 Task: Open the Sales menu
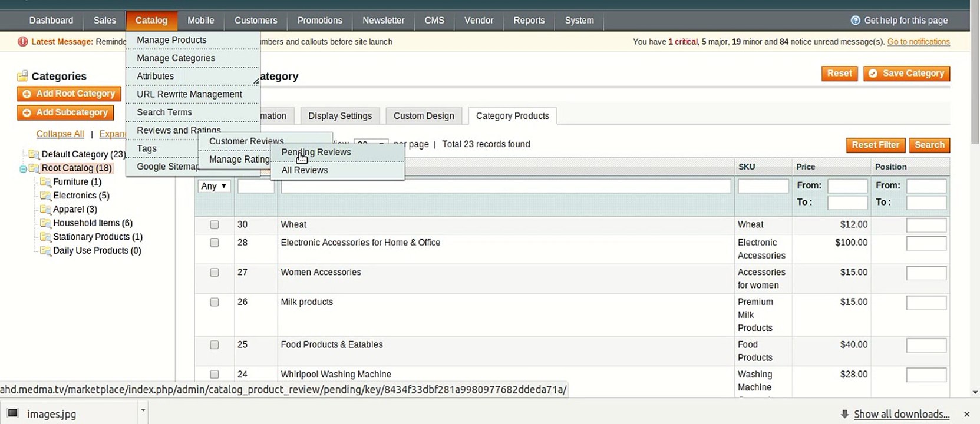pos(105,21)
